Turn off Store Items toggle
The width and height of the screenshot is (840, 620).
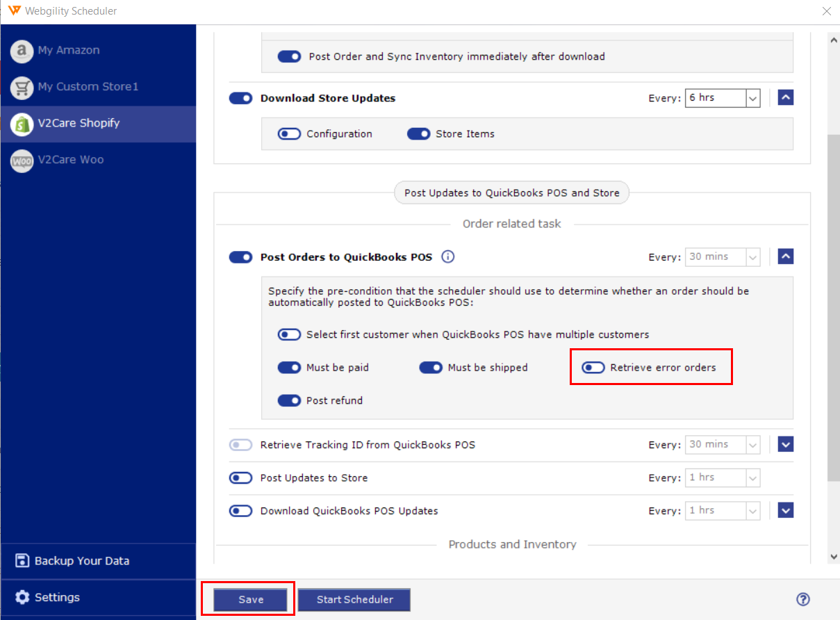[x=419, y=133]
